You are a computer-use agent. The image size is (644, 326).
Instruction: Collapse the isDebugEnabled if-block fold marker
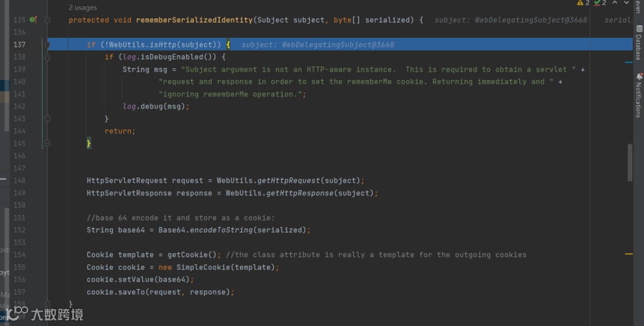coord(47,57)
